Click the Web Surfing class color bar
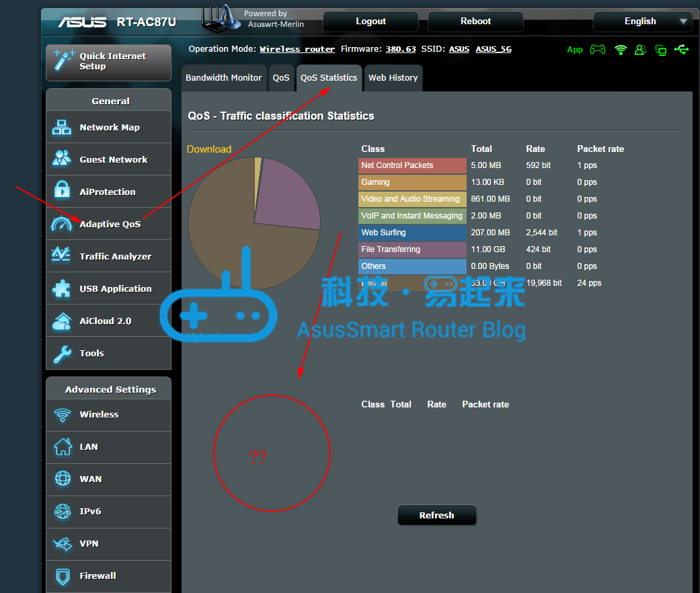Image resolution: width=700 pixels, height=593 pixels. pos(412,233)
